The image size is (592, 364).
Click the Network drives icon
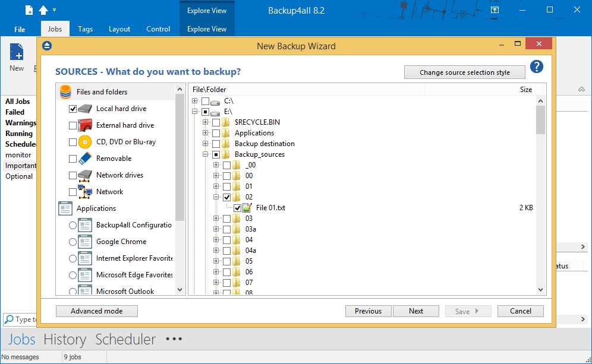pyautogui.click(x=86, y=175)
